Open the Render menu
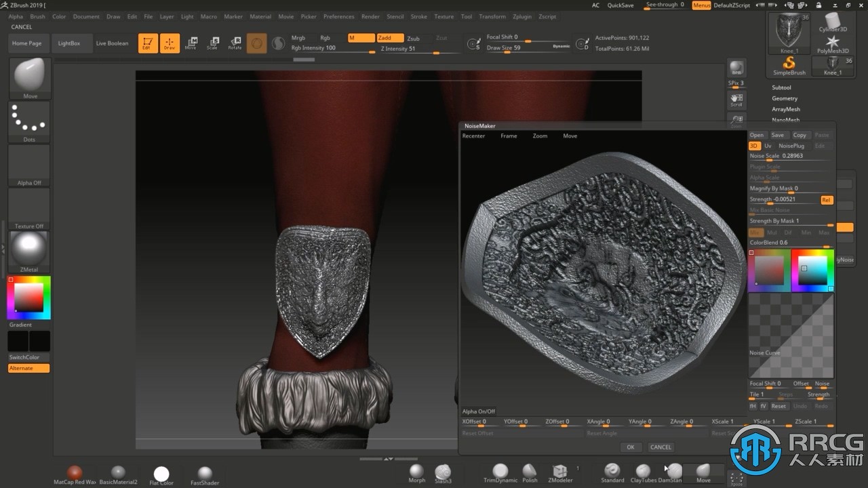The height and width of the screenshot is (488, 868). coord(370,16)
